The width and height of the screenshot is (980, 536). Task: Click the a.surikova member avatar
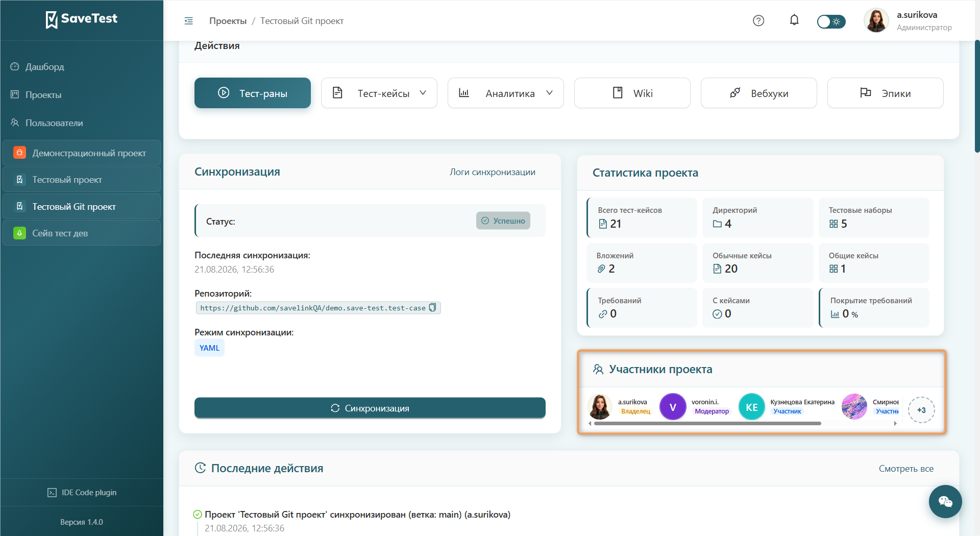click(600, 407)
